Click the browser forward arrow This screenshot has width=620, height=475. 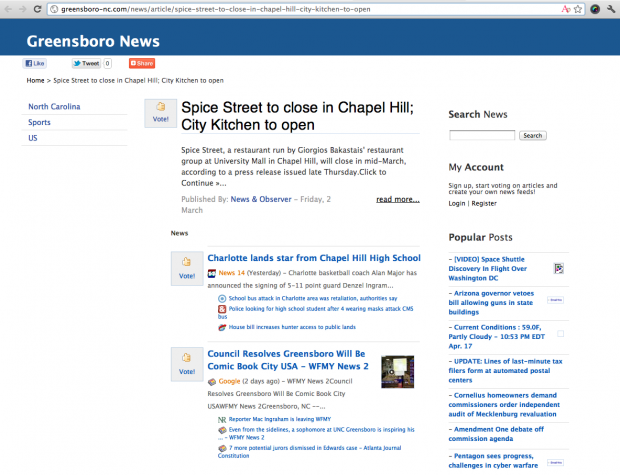click(23, 9)
